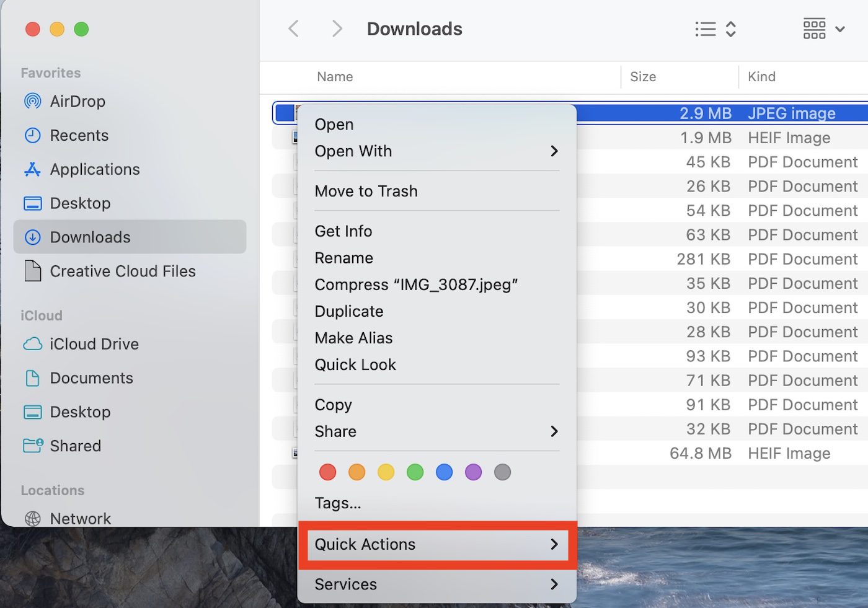Viewport: 868px width, 608px height.
Task: Go back with the left arrow button
Action: pyautogui.click(x=294, y=29)
